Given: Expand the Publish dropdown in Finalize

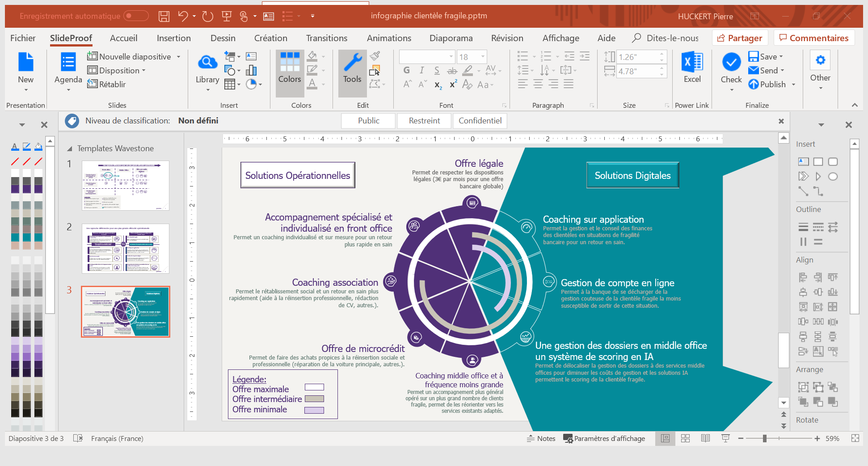Looking at the screenshot, I should tap(793, 85).
